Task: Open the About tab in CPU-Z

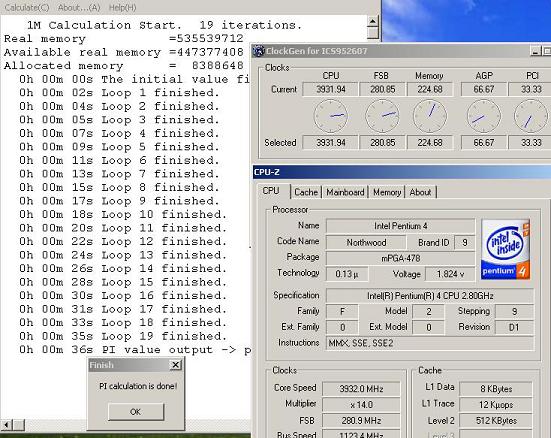Action: click(x=420, y=192)
